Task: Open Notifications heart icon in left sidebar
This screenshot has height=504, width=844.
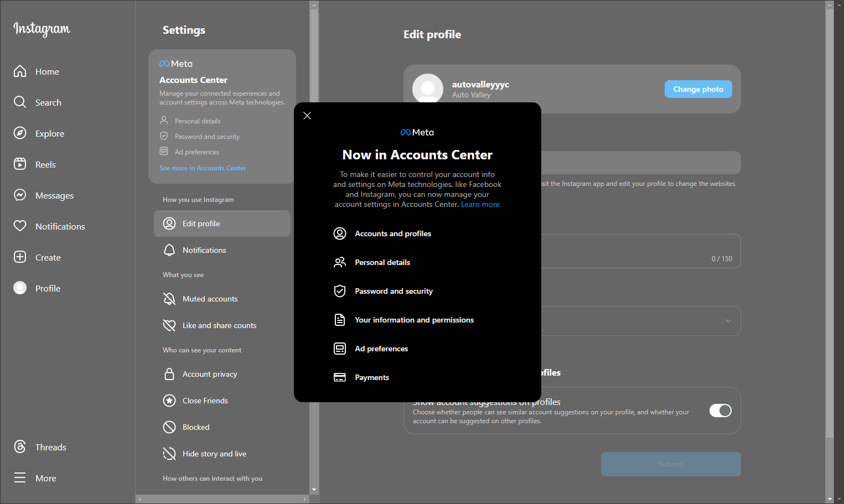Action: point(20,226)
